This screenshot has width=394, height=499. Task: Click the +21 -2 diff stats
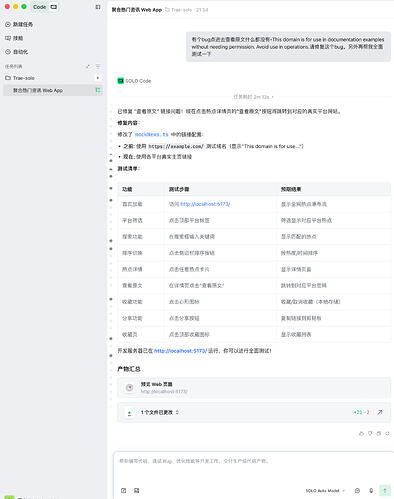click(361, 412)
